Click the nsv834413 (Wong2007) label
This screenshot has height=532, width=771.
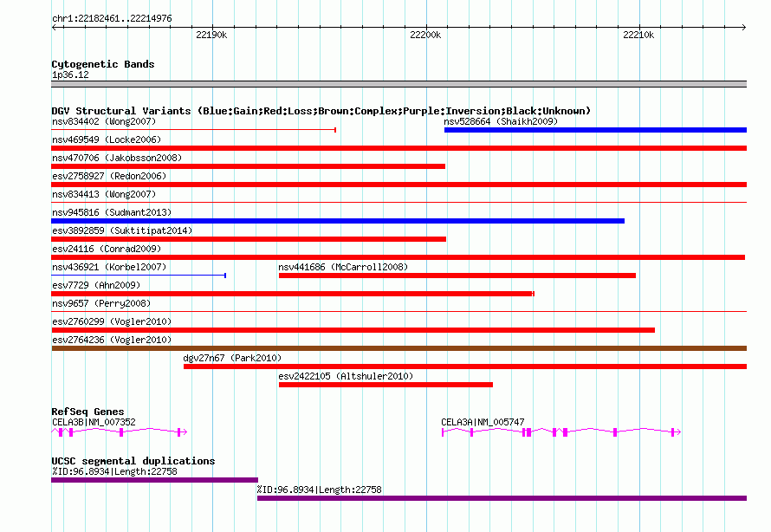[104, 194]
